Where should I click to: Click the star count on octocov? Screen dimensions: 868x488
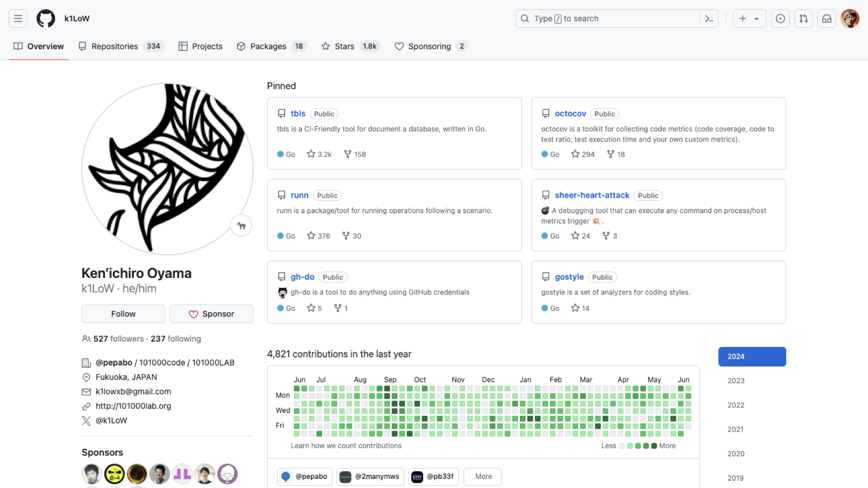582,154
